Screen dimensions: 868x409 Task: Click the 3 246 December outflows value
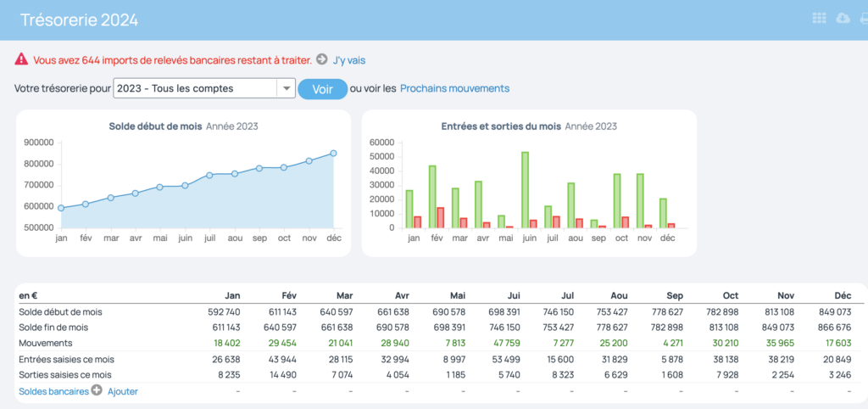[x=838, y=375]
